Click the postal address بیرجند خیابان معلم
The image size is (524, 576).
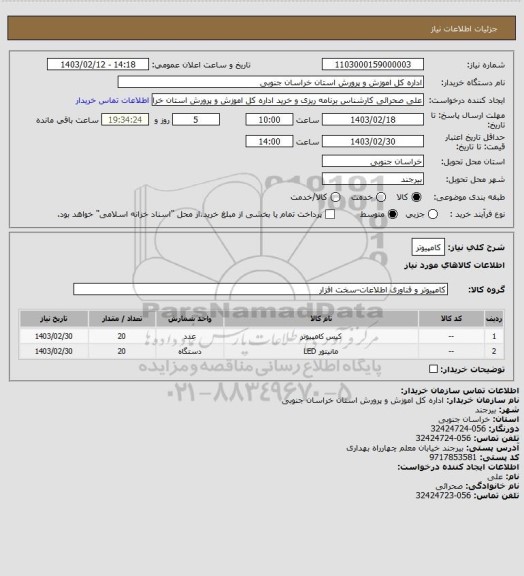406,448
